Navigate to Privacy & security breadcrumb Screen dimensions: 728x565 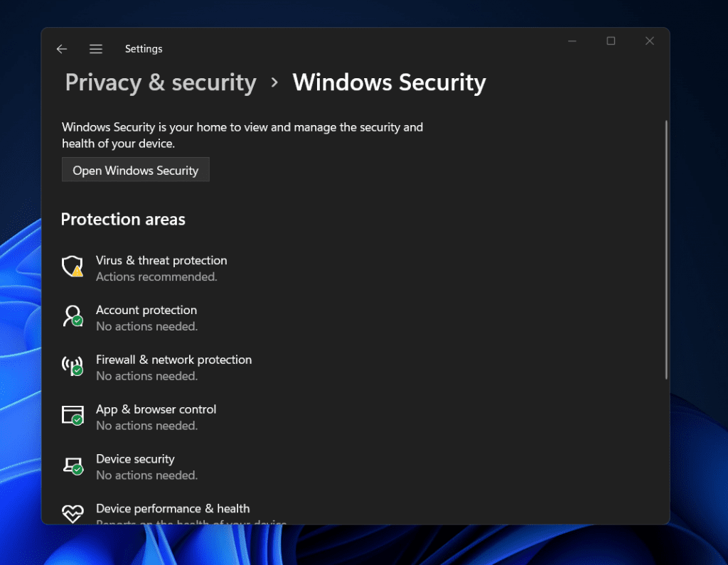(160, 82)
